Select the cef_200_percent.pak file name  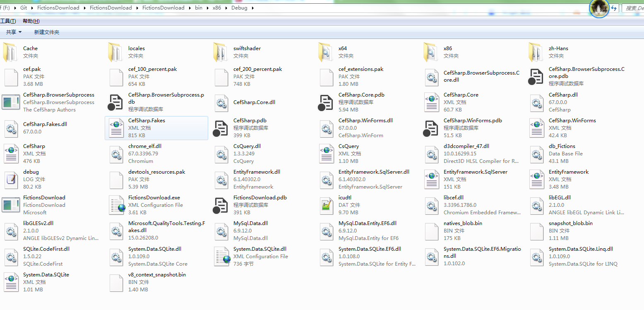(258, 69)
